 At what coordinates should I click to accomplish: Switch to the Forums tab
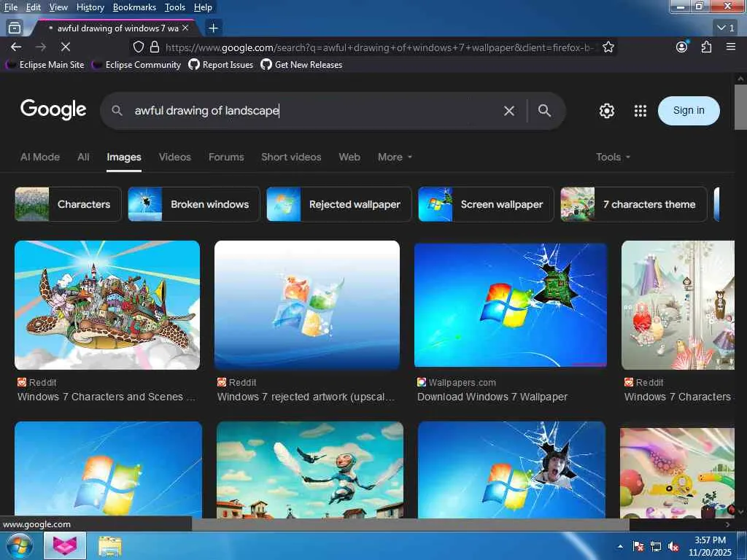[x=226, y=157]
